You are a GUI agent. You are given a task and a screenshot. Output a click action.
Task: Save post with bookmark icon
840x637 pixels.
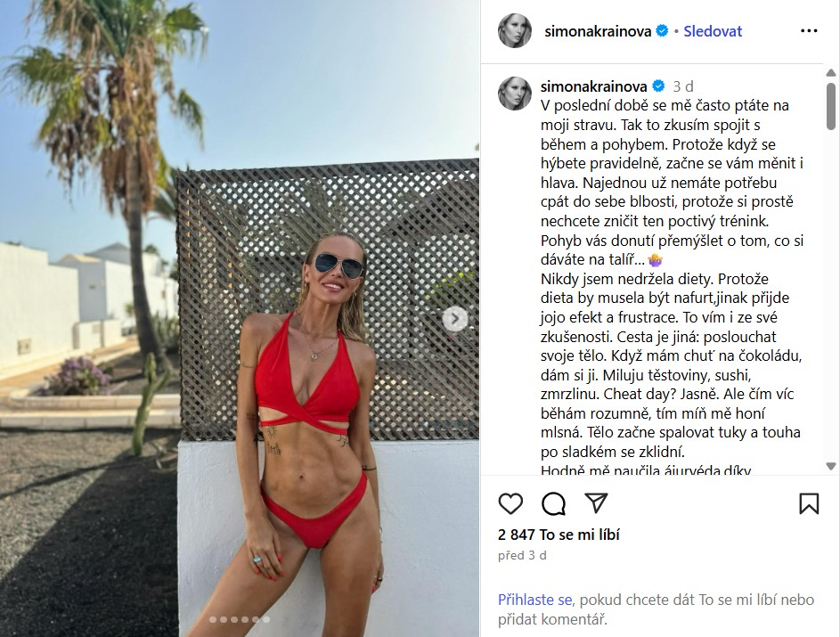pyautogui.click(x=809, y=503)
